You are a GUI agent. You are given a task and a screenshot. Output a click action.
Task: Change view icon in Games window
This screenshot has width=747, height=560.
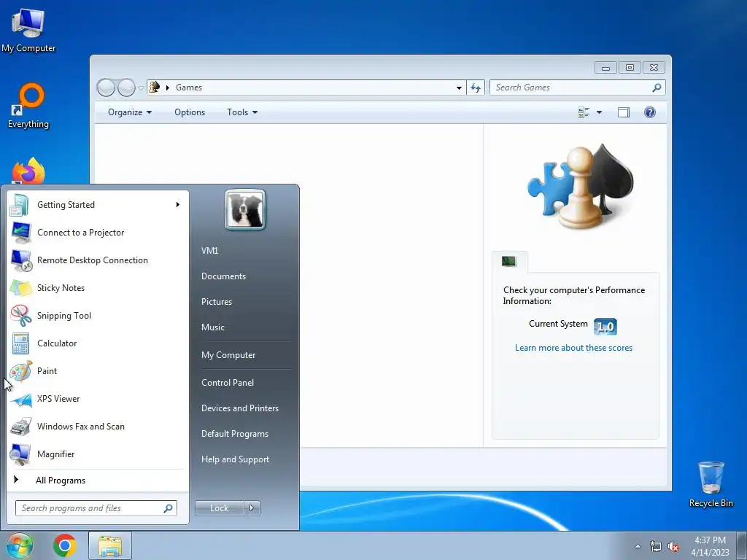584,112
